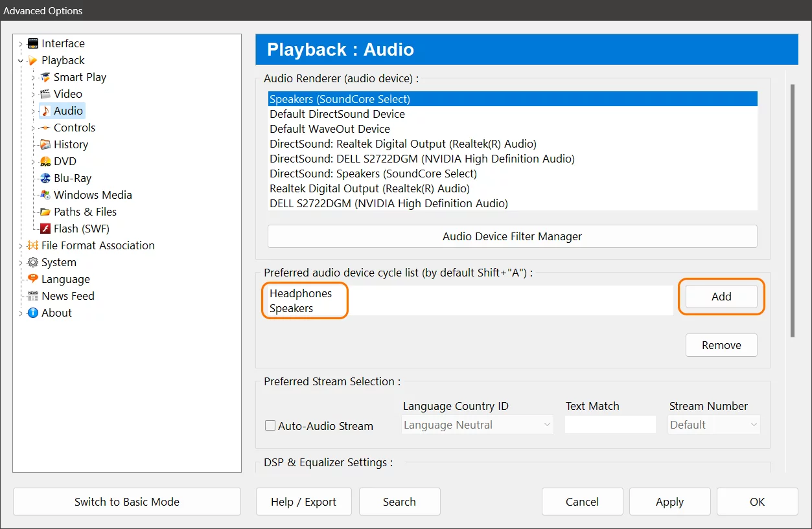Expand the Audio tree node
Image resolution: width=812 pixels, height=529 pixels.
[33, 111]
